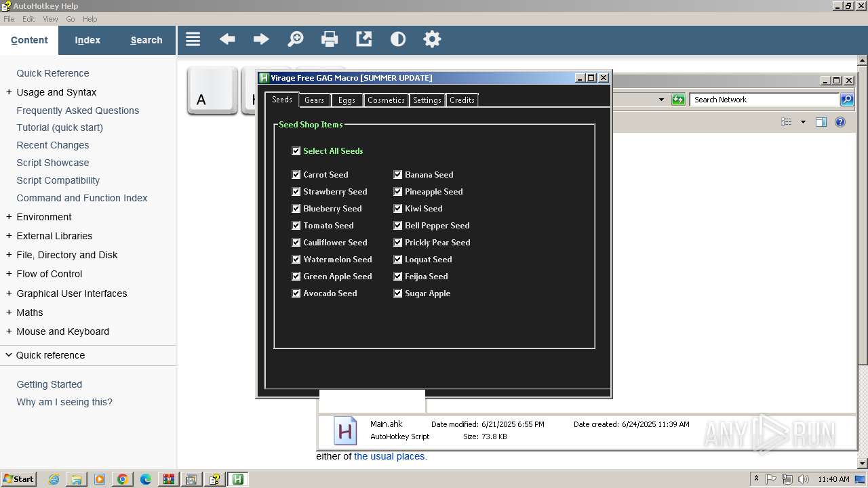Expand Graphical User Interfaces node

tap(9, 293)
